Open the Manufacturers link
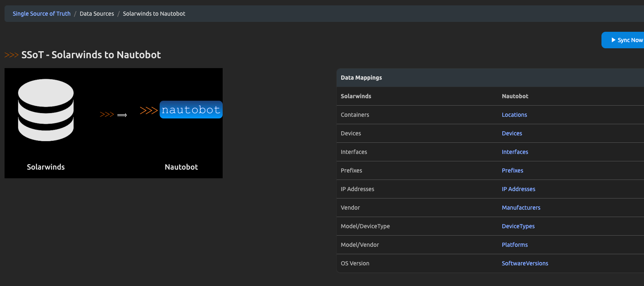The image size is (644, 286). [521, 208]
